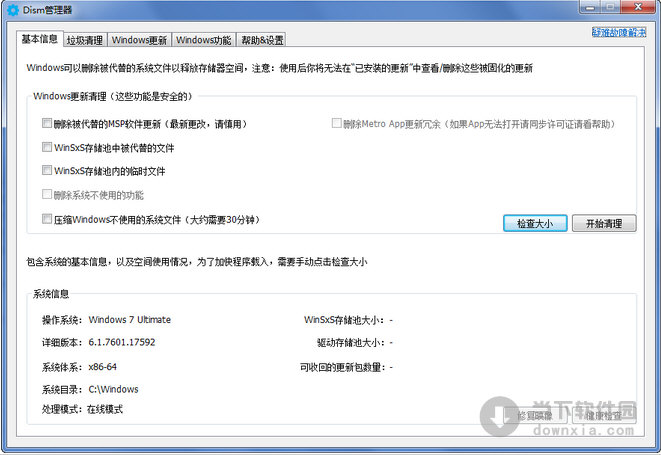Screen dimensions: 661x455
Task: Toggle 删除Metro App更新冗余 checkbox
Action: pyautogui.click(x=337, y=124)
